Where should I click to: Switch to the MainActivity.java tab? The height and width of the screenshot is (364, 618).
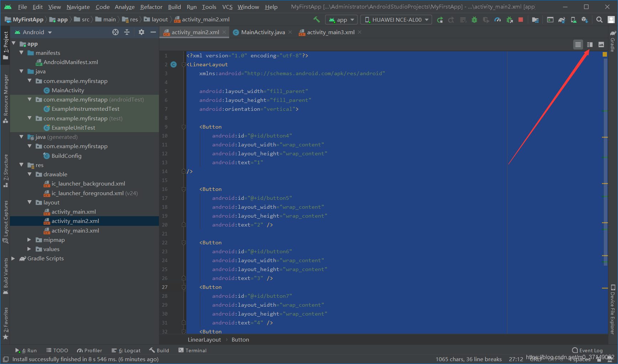click(263, 32)
